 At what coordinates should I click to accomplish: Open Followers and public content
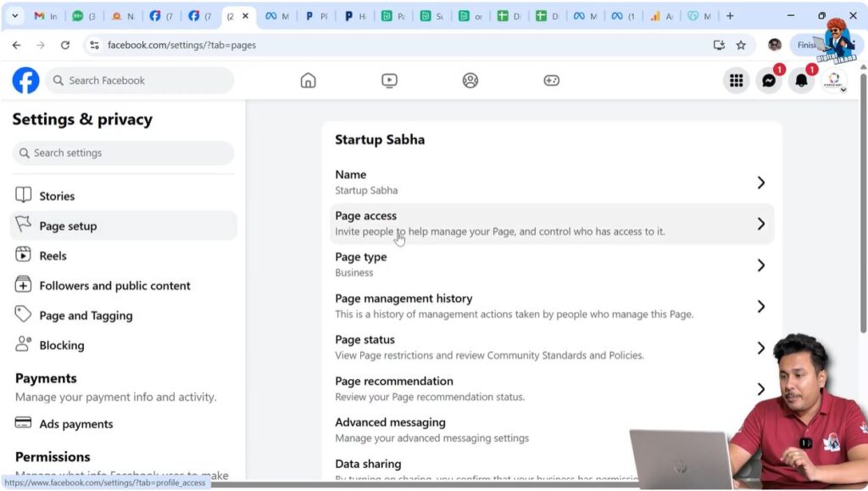[x=124, y=286]
